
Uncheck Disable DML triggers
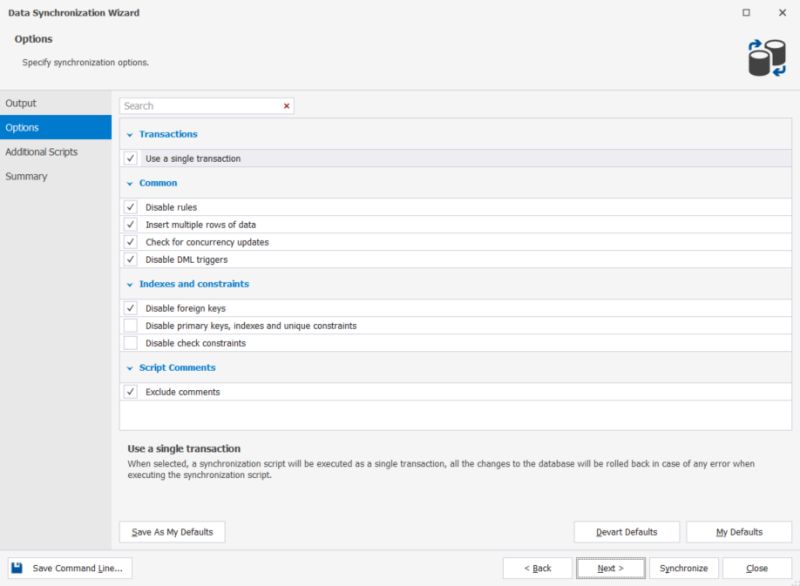point(130,259)
